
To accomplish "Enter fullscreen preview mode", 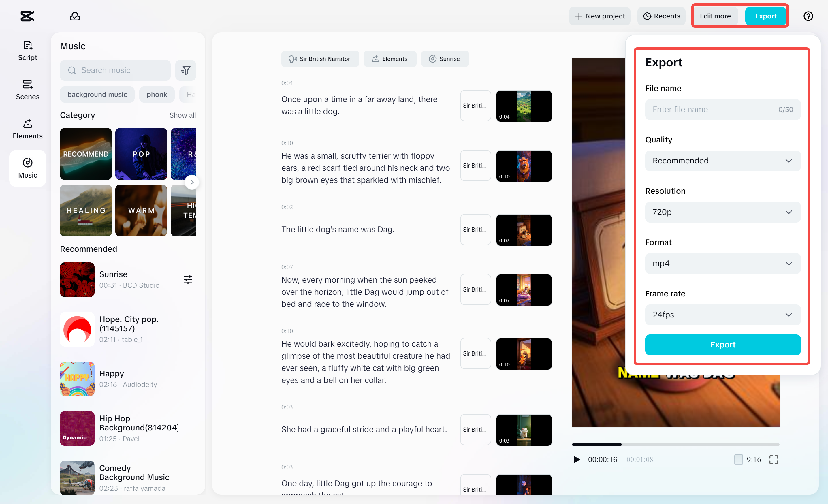I will coord(774,459).
